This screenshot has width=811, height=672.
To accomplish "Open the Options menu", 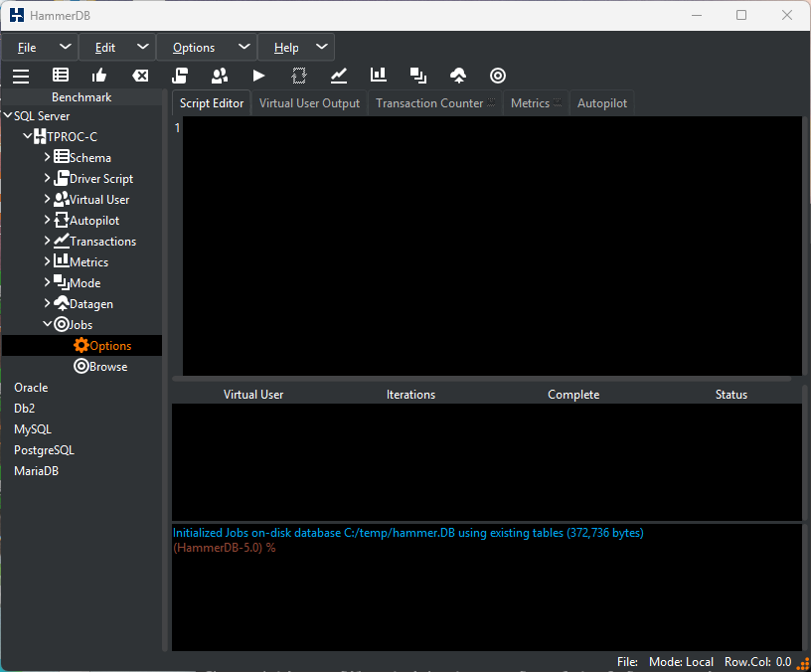I will [207, 48].
